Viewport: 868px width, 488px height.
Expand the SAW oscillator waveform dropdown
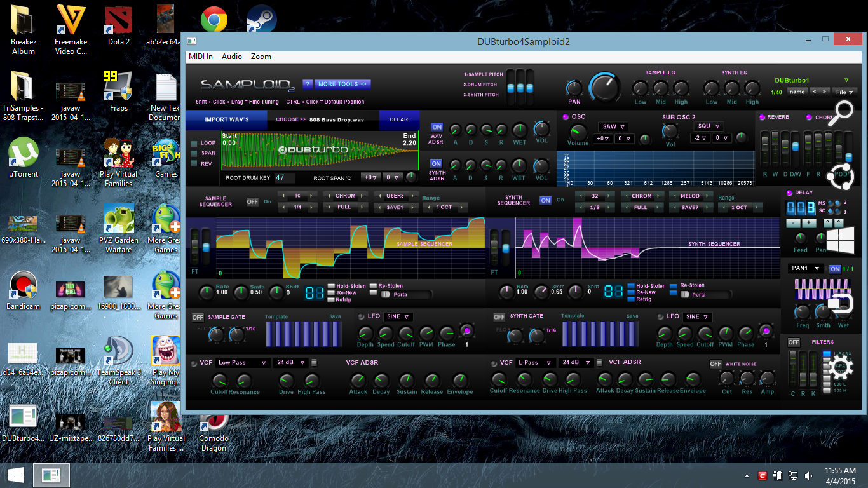pyautogui.click(x=614, y=126)
